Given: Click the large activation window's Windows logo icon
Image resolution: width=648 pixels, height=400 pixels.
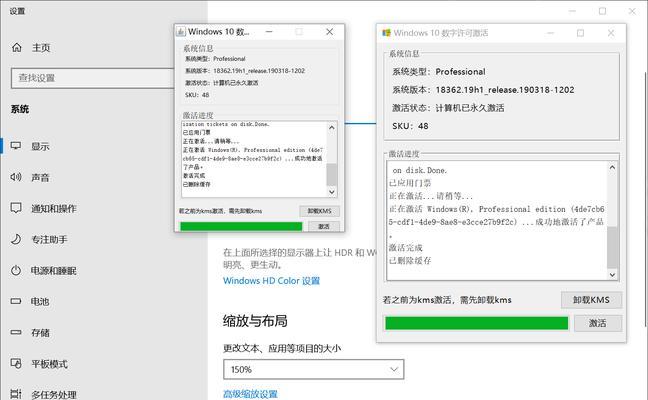Looking at the screenshot, I should point(386,33).
